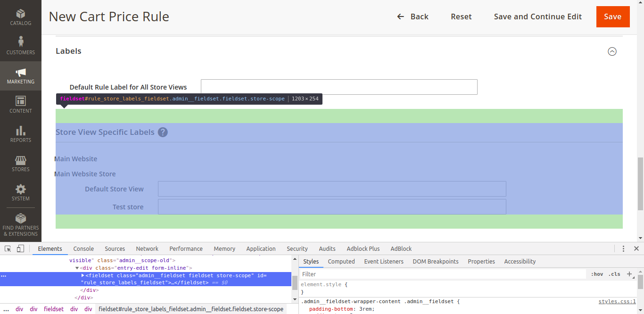Open the Marketing megaphone menu

(21, 75)
